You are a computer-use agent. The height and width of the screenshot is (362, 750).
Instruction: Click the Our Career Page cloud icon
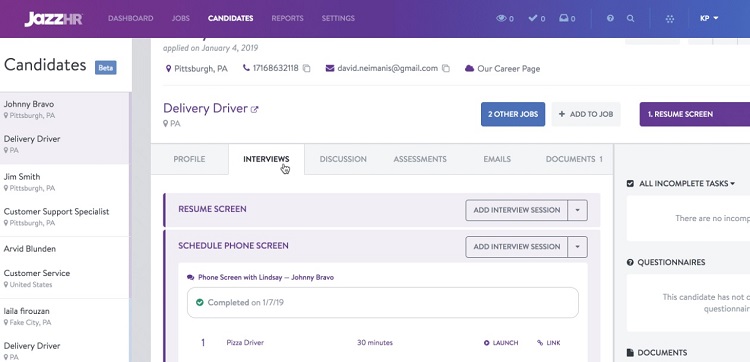pyautogui.click(x=469, y=68)
